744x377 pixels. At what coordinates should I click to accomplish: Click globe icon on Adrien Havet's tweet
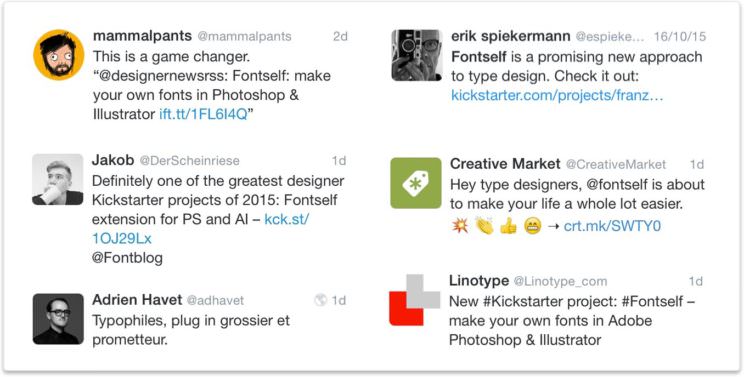321,300
